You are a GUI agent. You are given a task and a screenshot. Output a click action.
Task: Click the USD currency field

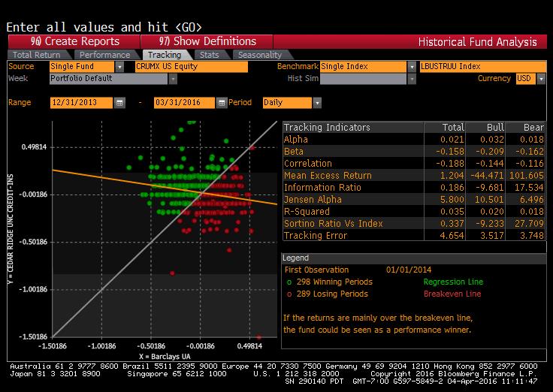pyautogui.click(x=526, y=79)
